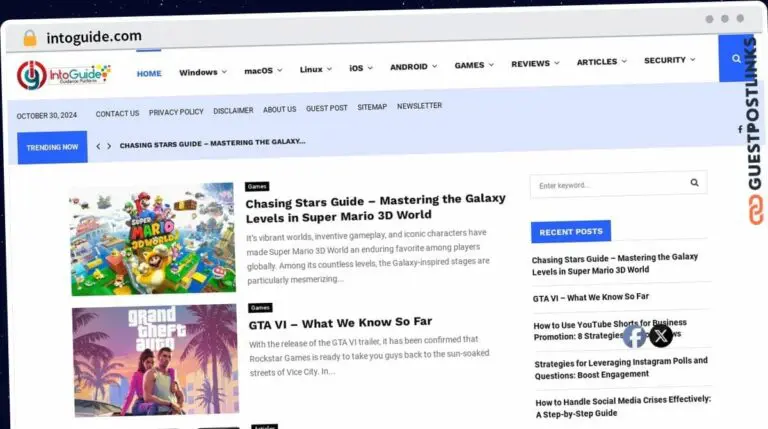
Task: Open the PRIVACY POLICY page
Action: (176, 112)
